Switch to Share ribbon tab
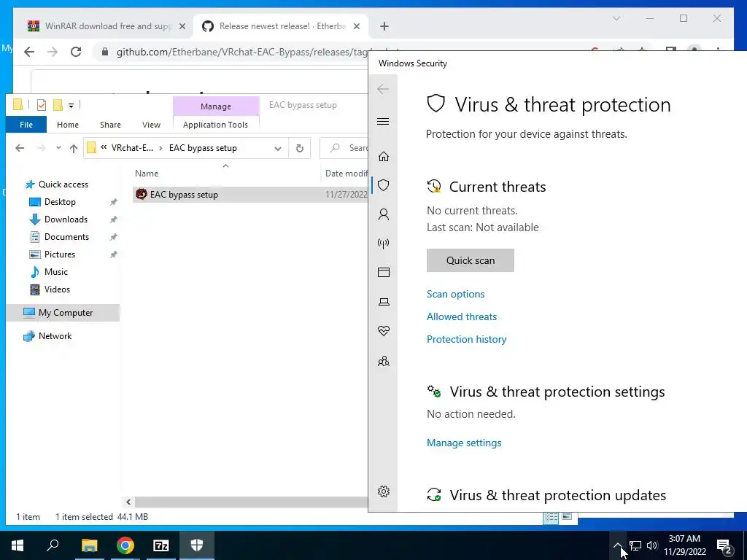Image resolution: width=747 pixels, height=560 pixels. pyautogui.click(x=110, y=125)
